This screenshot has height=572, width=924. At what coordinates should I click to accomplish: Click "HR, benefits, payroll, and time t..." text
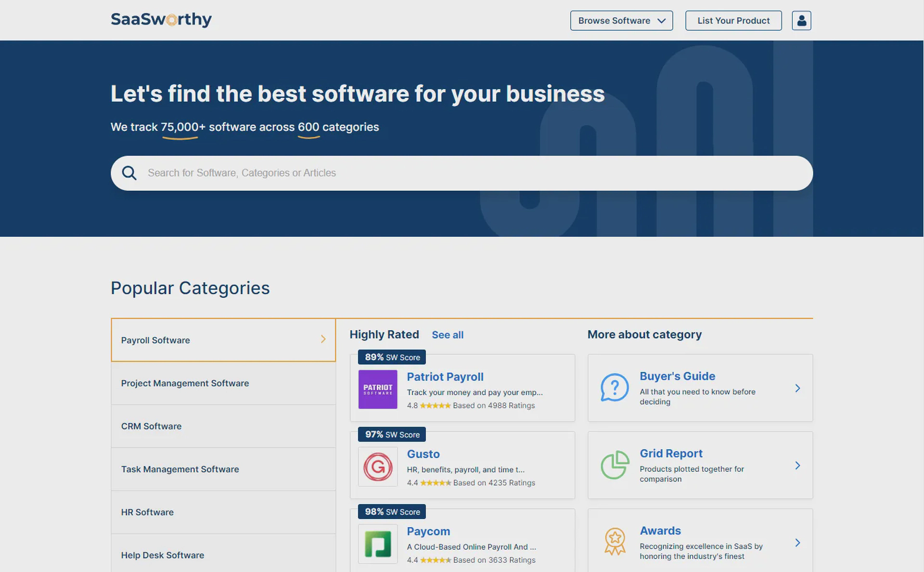(465, 469)
